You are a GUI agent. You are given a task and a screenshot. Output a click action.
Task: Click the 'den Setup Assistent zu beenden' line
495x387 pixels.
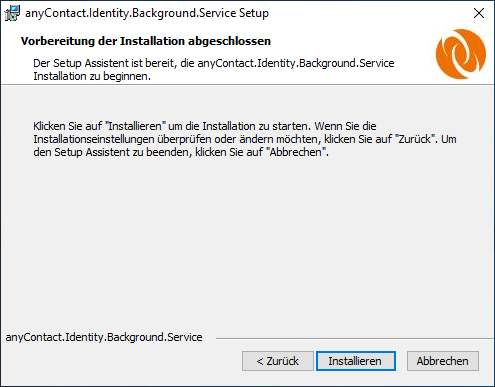point(181,152)
